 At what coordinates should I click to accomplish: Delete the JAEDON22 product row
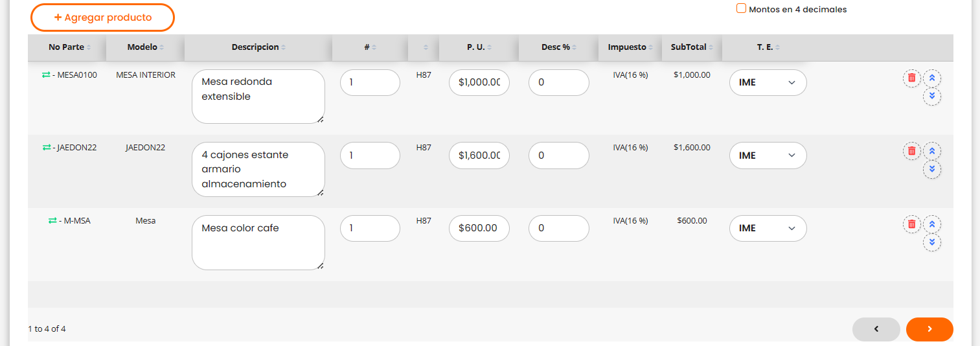tap(911, 151)
